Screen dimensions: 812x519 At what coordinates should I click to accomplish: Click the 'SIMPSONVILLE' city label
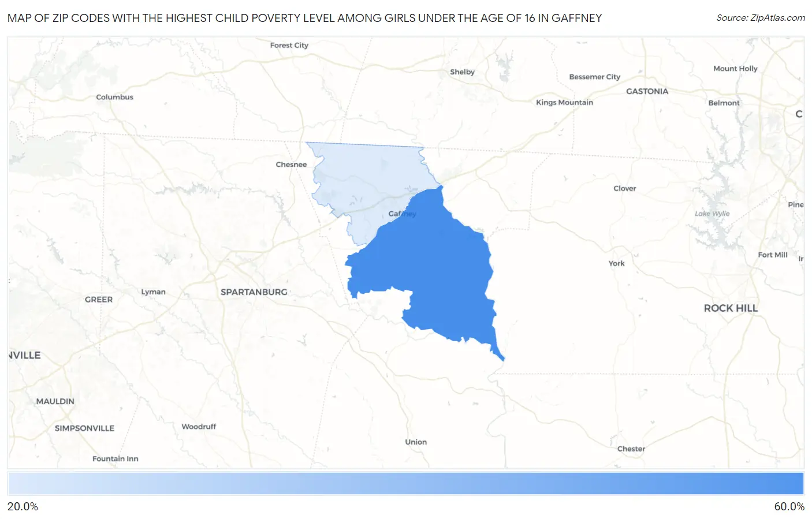(84, 428)
